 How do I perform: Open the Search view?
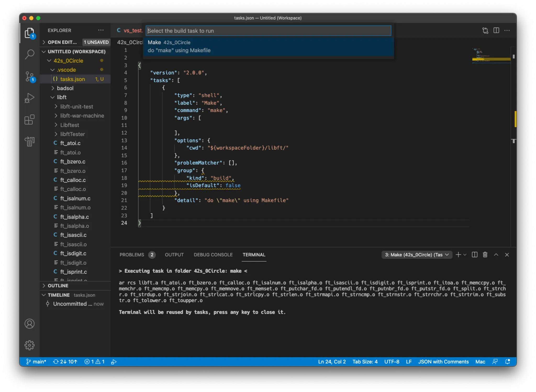tap(29, 54)
